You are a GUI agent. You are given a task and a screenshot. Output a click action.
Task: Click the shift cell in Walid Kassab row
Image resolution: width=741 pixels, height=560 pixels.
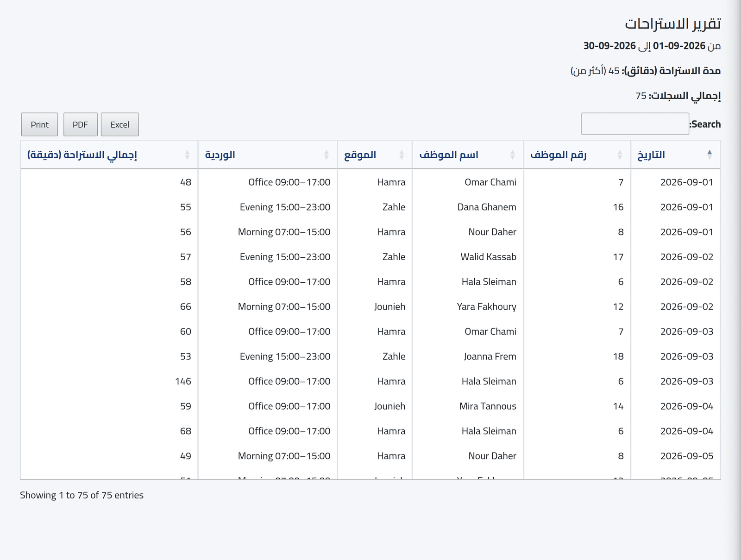point(285,257)
